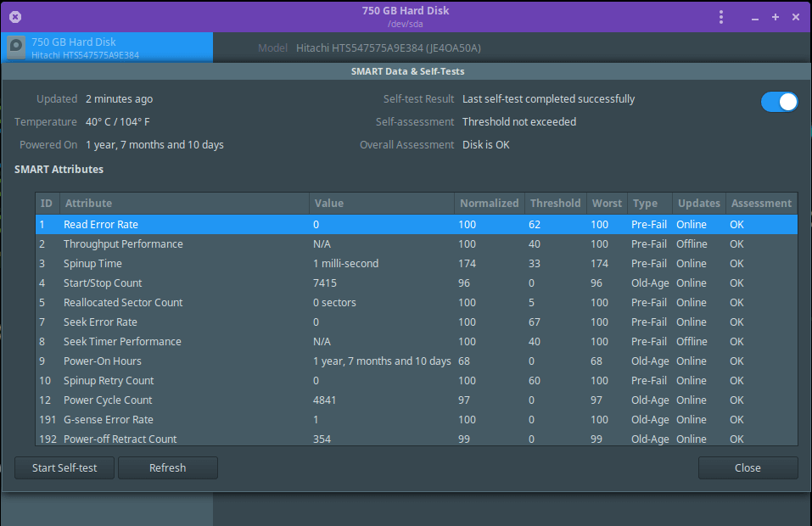Screen dimensions: 812x526
Task: Click the round close icon in title bar
Action: click(x=15, y=17)
